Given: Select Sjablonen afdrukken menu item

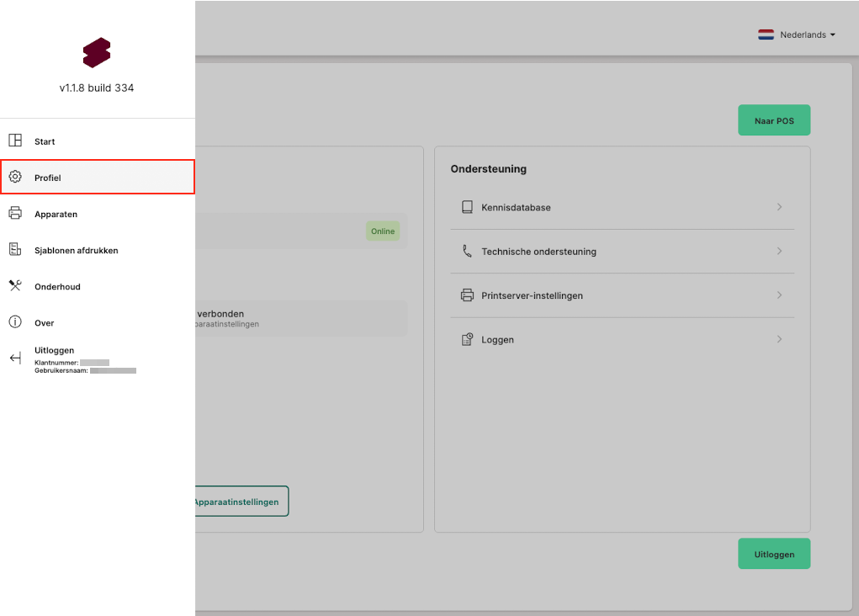Looking at the screenshot, I should point(76,250).
